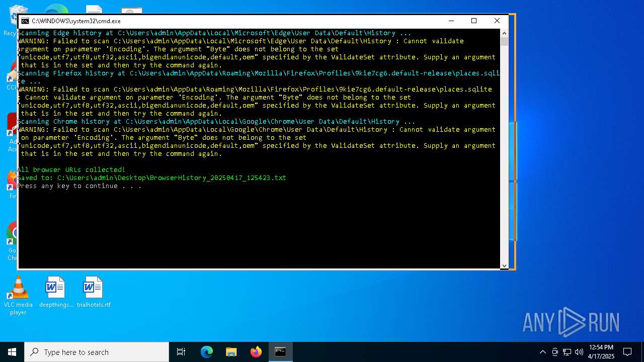Launch Firefox from taskbar
Viewport: 644px width, 362px height.
coord(256,352)
